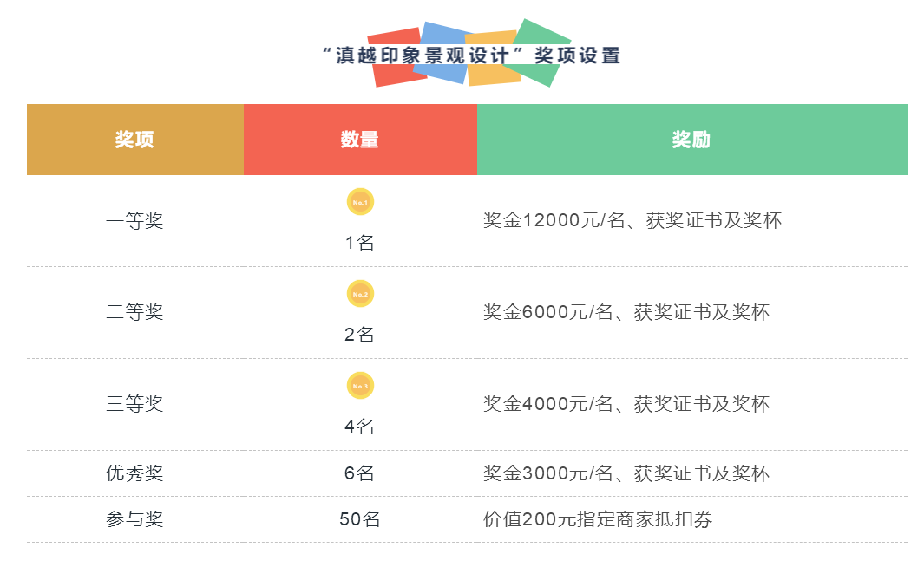Click the No.3 gold medal icon
This screenshot has width=924, height=567.
point(360,386)
